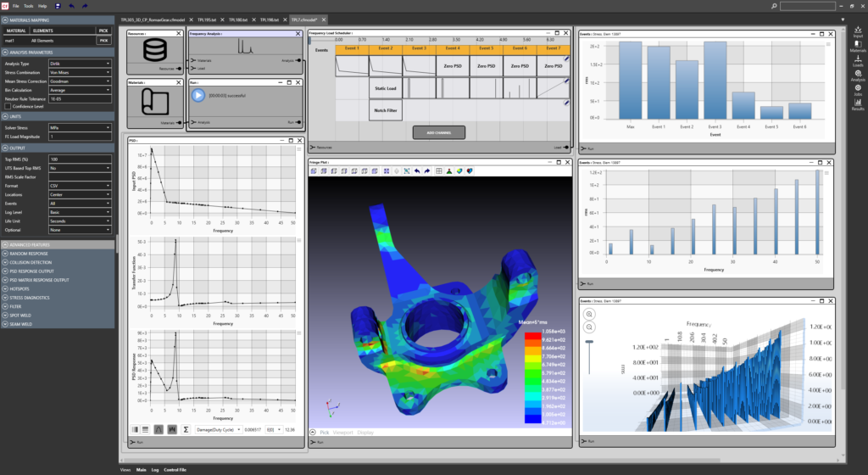Switch to the Log view tab

pyautogui.click(x=155, y=469)
